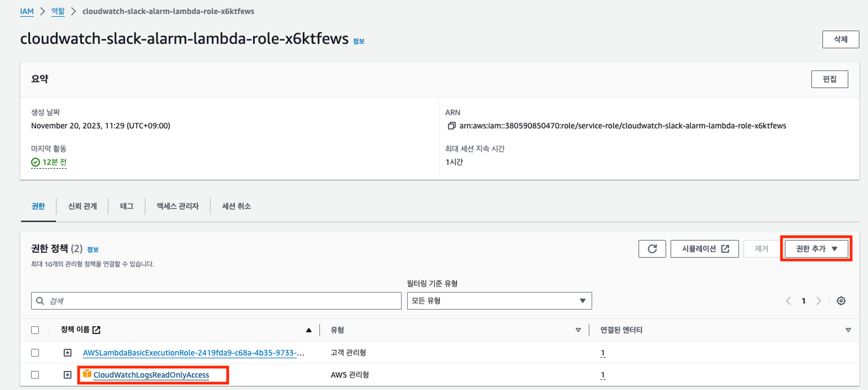
Task: Sort by 정책 이름 ascending arrow
Action: 309,330
